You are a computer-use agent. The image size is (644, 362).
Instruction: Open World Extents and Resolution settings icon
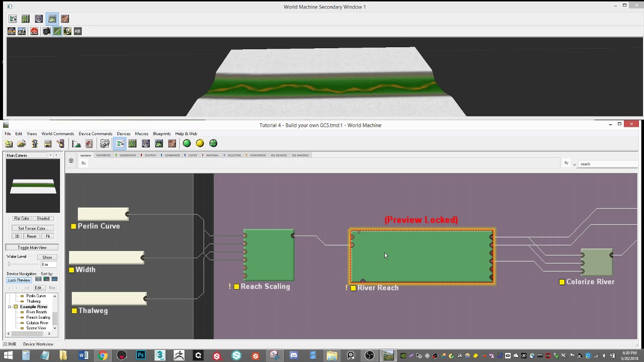tap(76, 144)
